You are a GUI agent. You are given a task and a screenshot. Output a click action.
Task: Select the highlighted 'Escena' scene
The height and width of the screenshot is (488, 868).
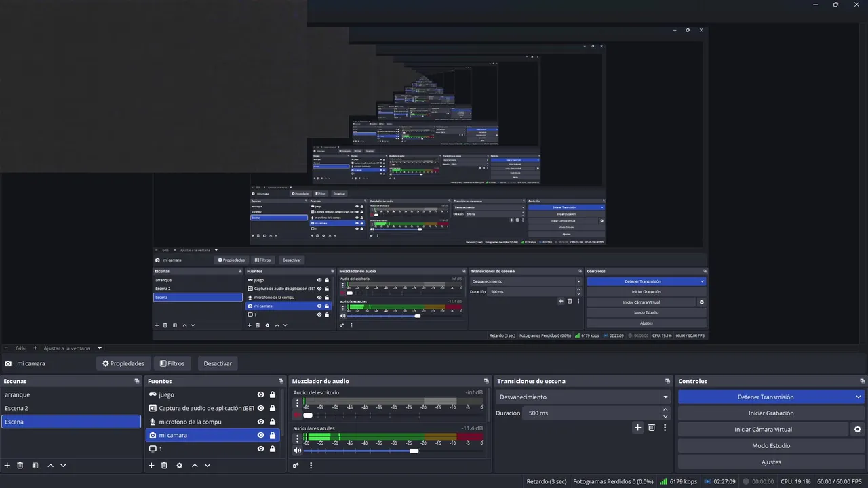[x=71, y=422]
